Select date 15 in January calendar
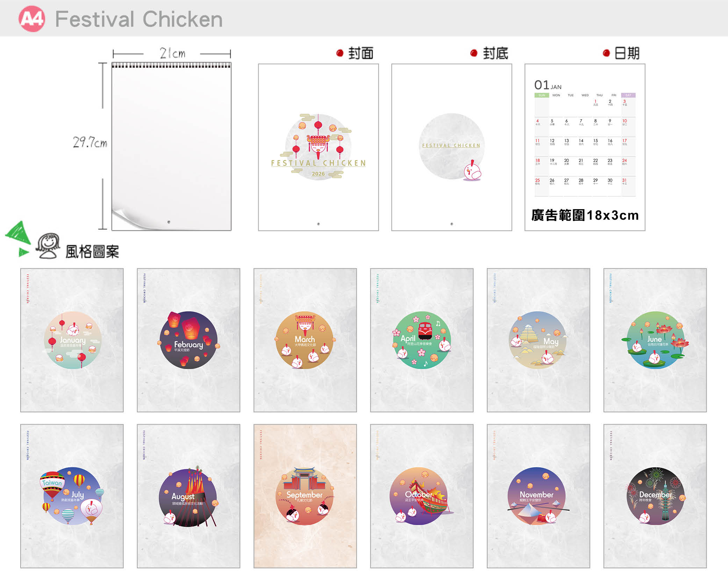This screenshot has width=728, height=583. pyautogui.click(x=596, y=142)
